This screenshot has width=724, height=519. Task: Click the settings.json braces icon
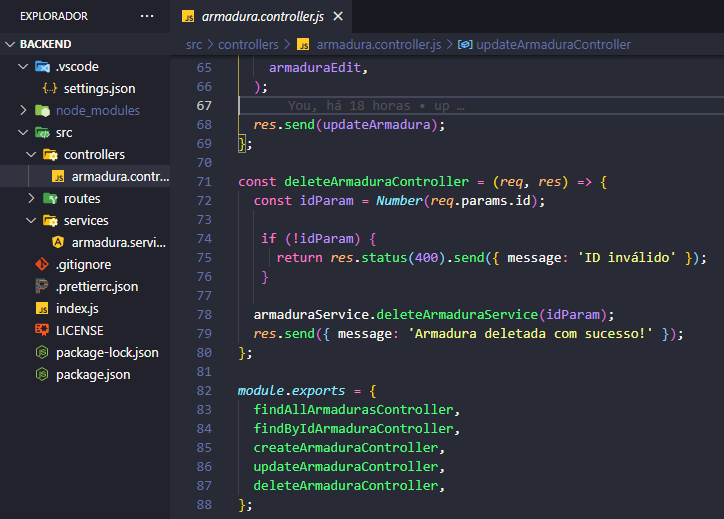pos(50,88)
